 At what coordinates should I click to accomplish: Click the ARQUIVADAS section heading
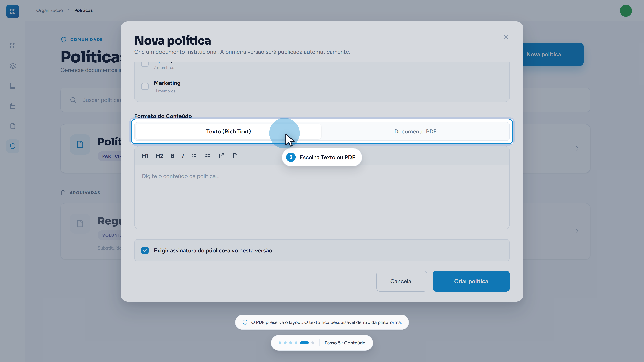click(x=85, y=193)
